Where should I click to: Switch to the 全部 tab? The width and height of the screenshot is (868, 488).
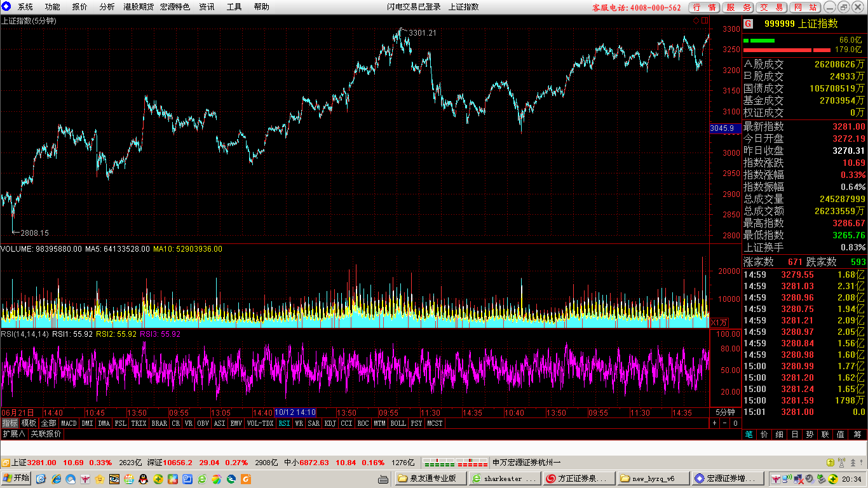[x=49, y=423]
